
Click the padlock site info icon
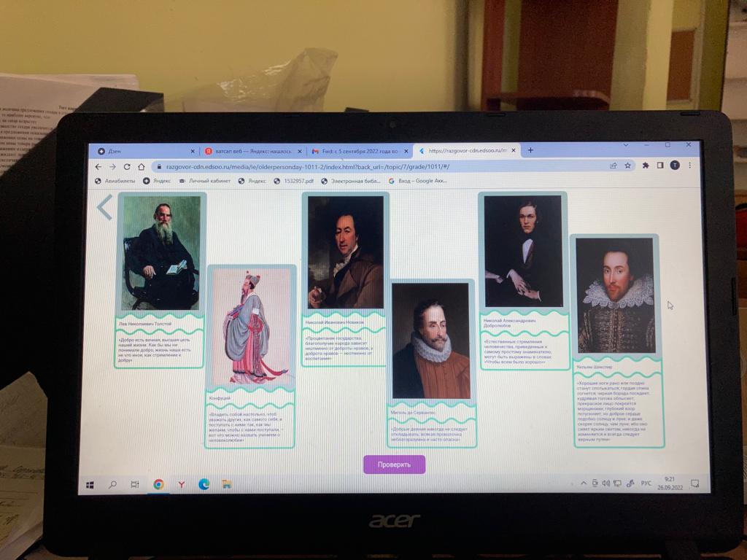pos(159,167)
